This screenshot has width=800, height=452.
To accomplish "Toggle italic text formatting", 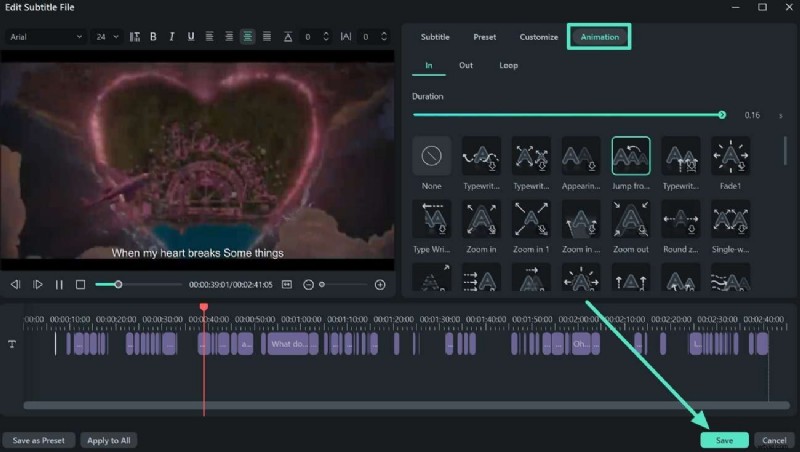I will click(x=172, y=37).
